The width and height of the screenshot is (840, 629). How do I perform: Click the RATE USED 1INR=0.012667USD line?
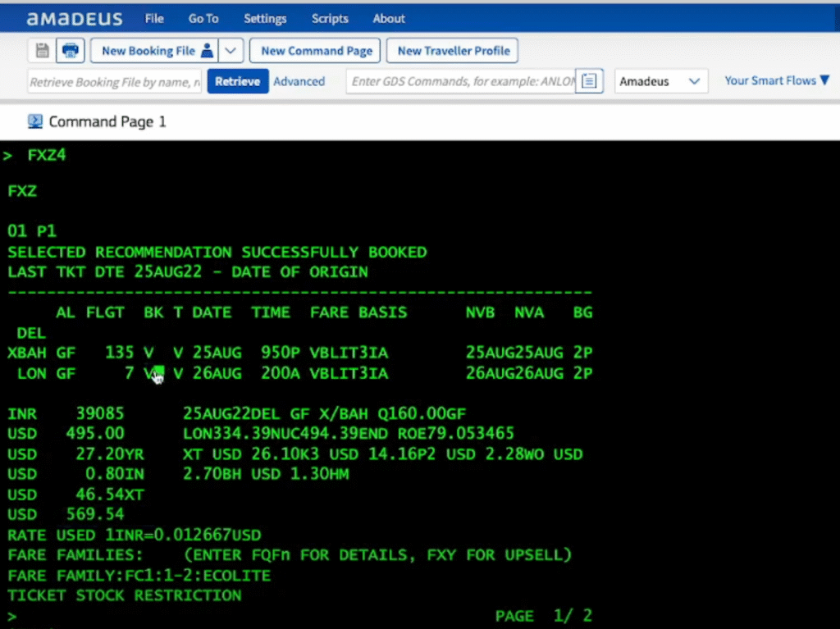click(x=135, y=535)
